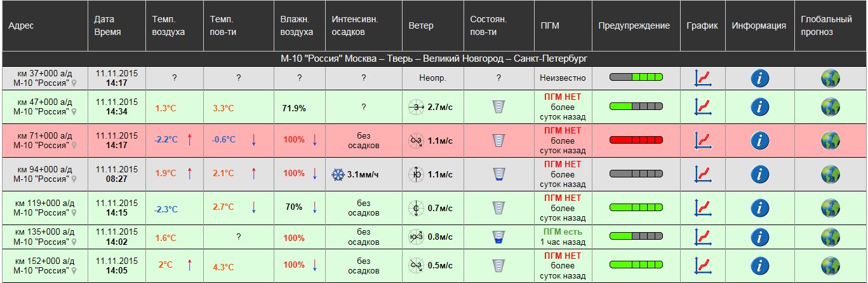Viewport: 868px width, 283px height.
Task: Open the graph for km 47+000
Action: (x=702, y=107)
